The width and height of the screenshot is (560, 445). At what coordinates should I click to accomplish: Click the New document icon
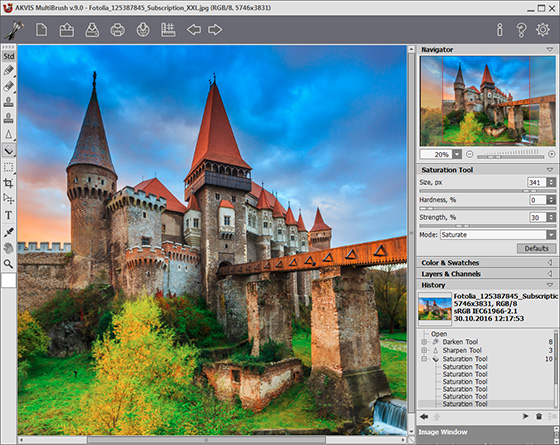click(x=41, y=30)
